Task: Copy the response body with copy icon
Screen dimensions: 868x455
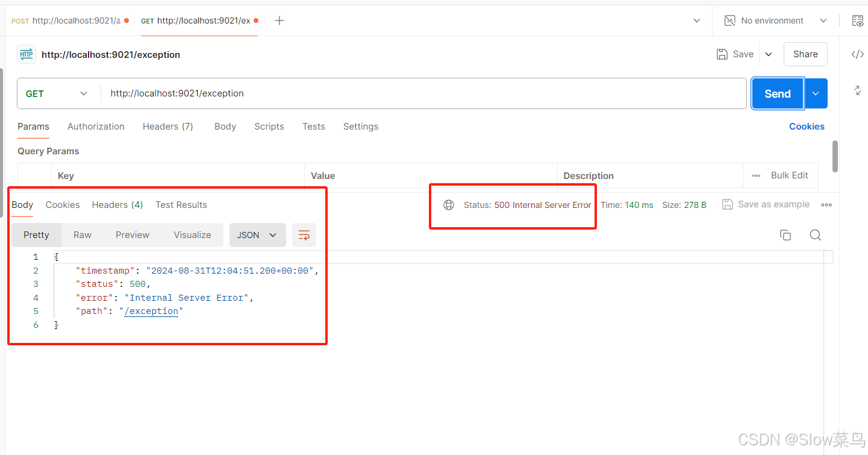Action: click(785, 235)
